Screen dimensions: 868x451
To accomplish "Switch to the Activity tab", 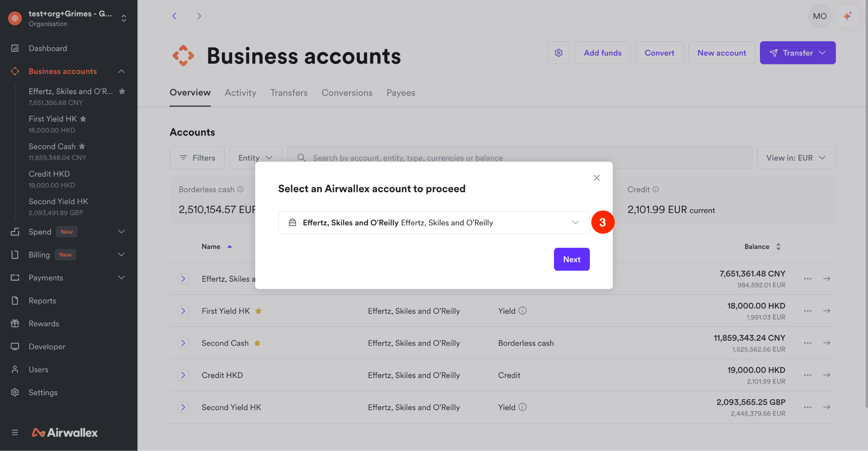I will [x=240, y=92].
